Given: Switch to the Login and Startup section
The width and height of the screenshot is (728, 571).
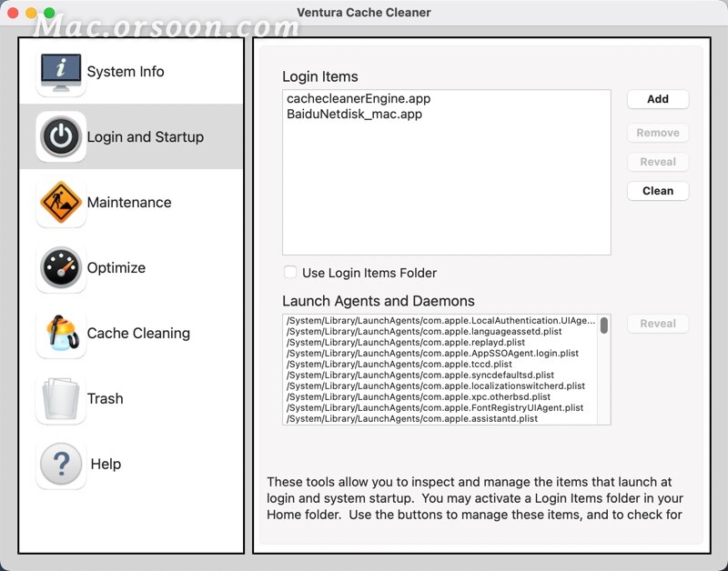Looking at the screenshot, I should [x=135, y=136].
